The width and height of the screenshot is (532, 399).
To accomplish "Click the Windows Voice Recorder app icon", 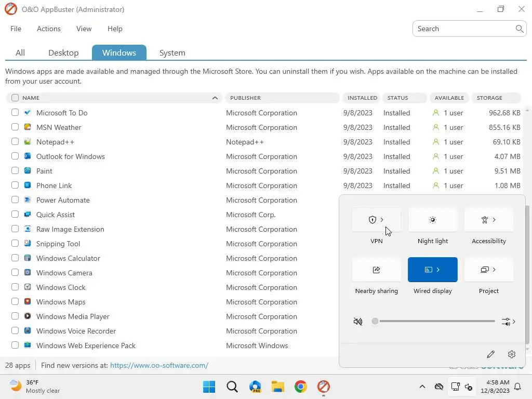I will [x=28, y=331].
